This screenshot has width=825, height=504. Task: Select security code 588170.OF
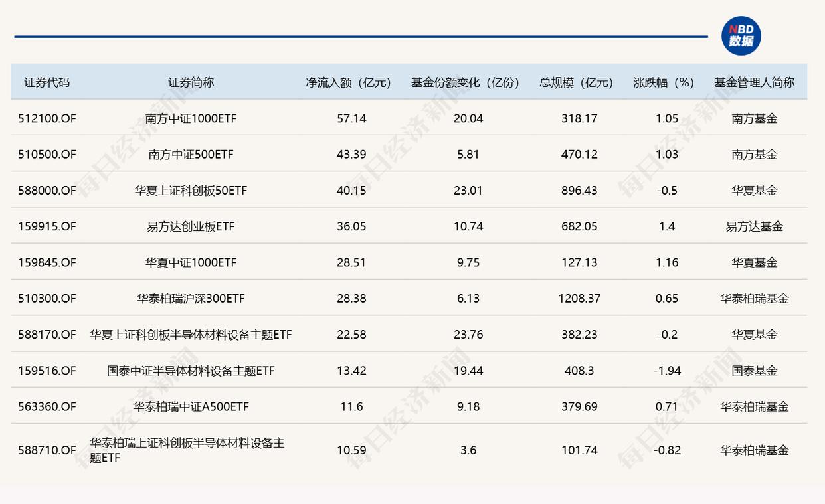[47, 334]
